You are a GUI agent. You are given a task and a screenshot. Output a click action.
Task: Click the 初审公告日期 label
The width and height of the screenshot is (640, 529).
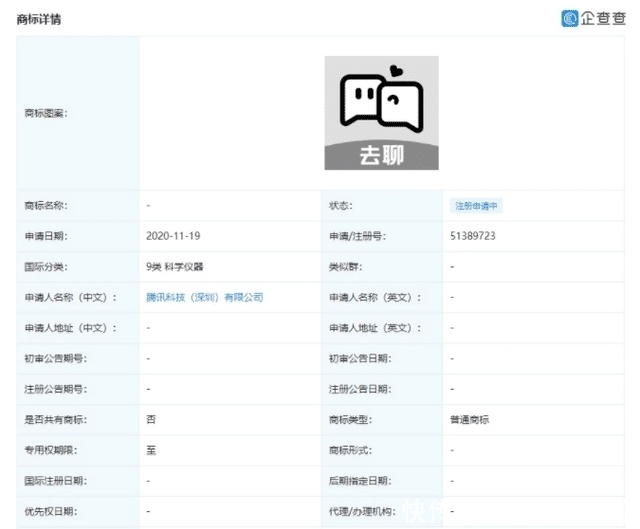(x=360, y=358)
